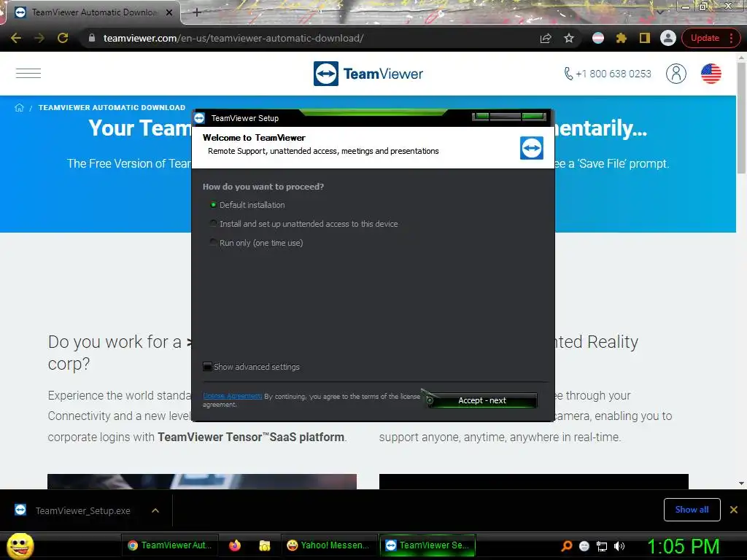Share this page via share icon

pyautogui.click(x=546, y=38)
